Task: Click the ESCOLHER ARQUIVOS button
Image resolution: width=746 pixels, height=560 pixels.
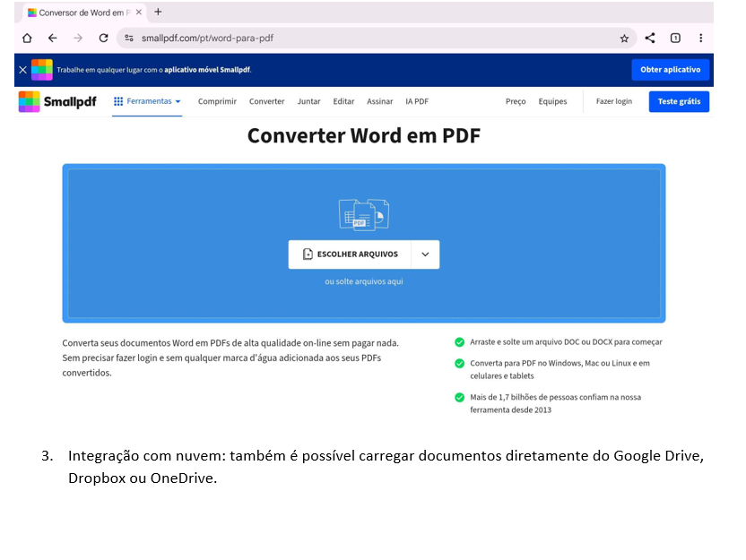Action: pos(350,254)
